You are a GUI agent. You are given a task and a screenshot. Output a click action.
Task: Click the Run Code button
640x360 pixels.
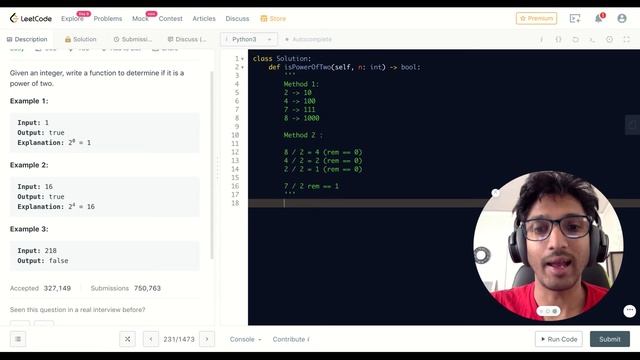click(559, 339)
